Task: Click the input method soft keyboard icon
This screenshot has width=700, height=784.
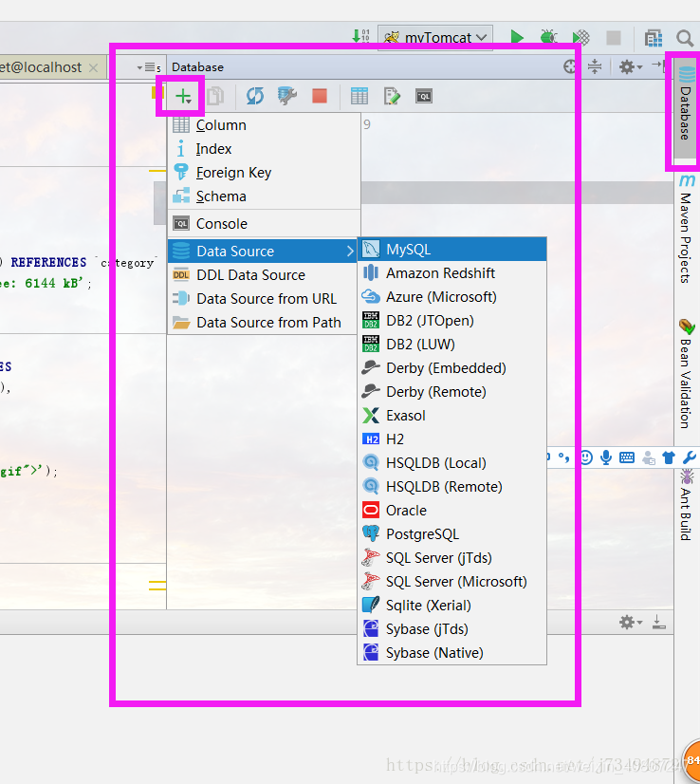Action: [627, 457]
